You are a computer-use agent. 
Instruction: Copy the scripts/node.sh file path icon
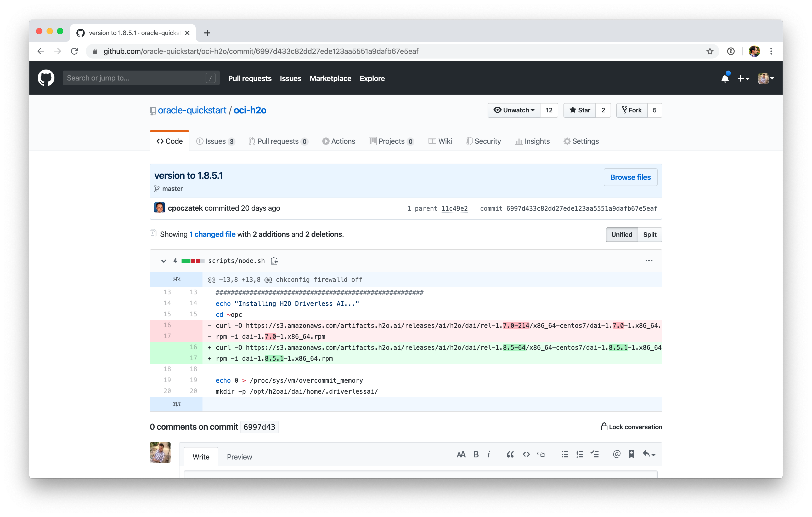coord(274,261)
